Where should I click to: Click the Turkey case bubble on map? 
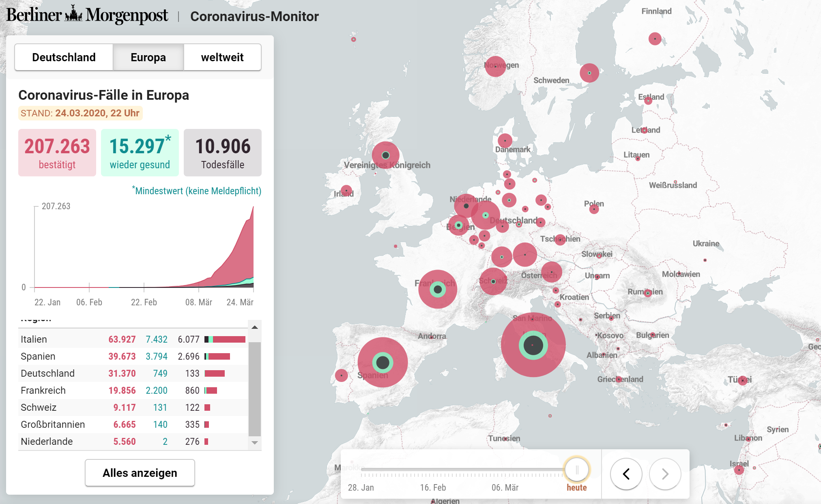click(742, 380)
